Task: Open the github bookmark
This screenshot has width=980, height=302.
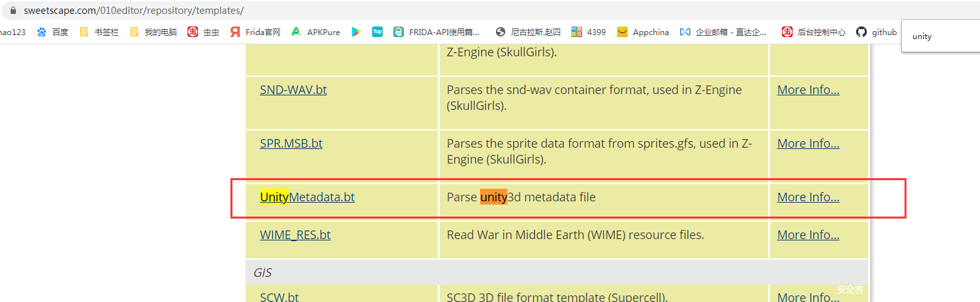Action: (877, 32)
